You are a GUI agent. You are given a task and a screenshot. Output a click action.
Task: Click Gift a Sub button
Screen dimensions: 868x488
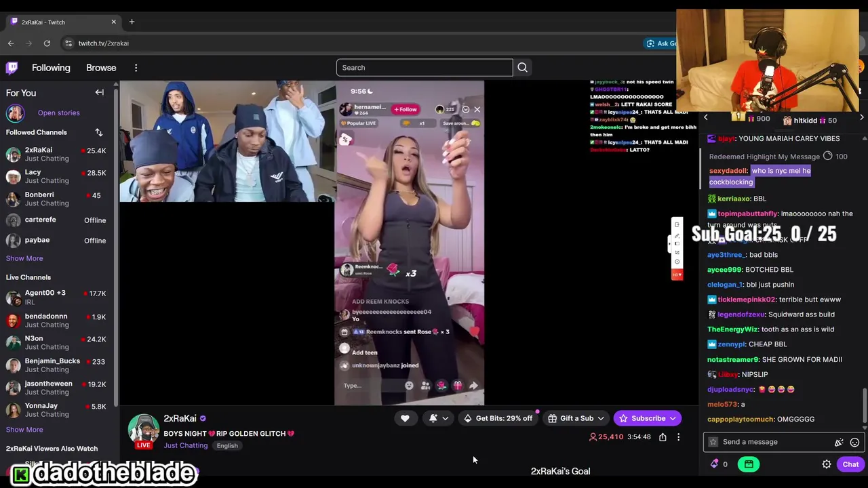(x=570, y=418)
